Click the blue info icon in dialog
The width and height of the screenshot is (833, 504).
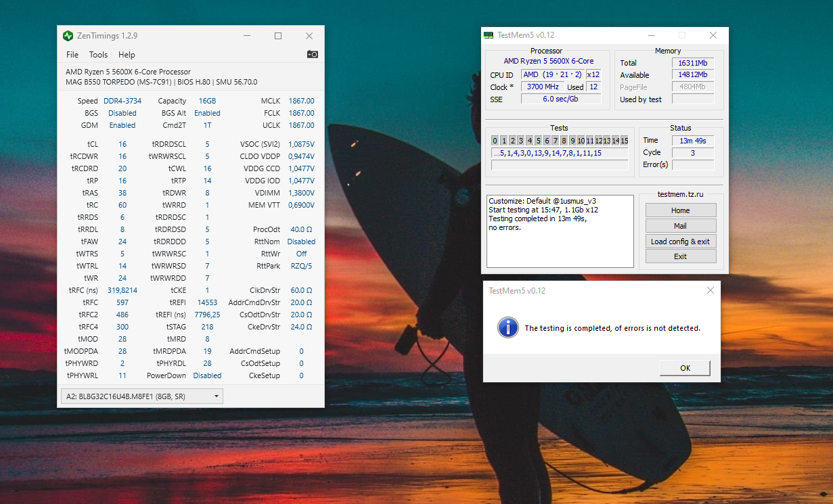[508, 327]
